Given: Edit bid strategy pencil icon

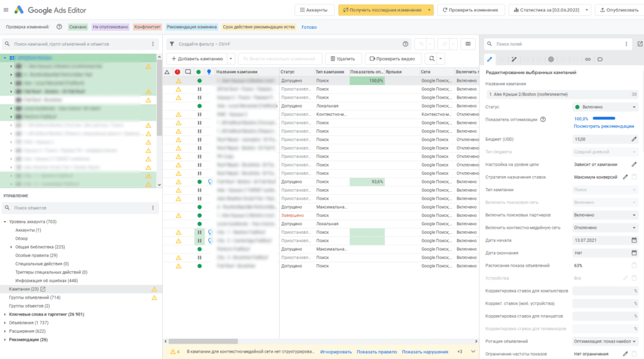Looking at the screenshot, I should coord(625,177).
